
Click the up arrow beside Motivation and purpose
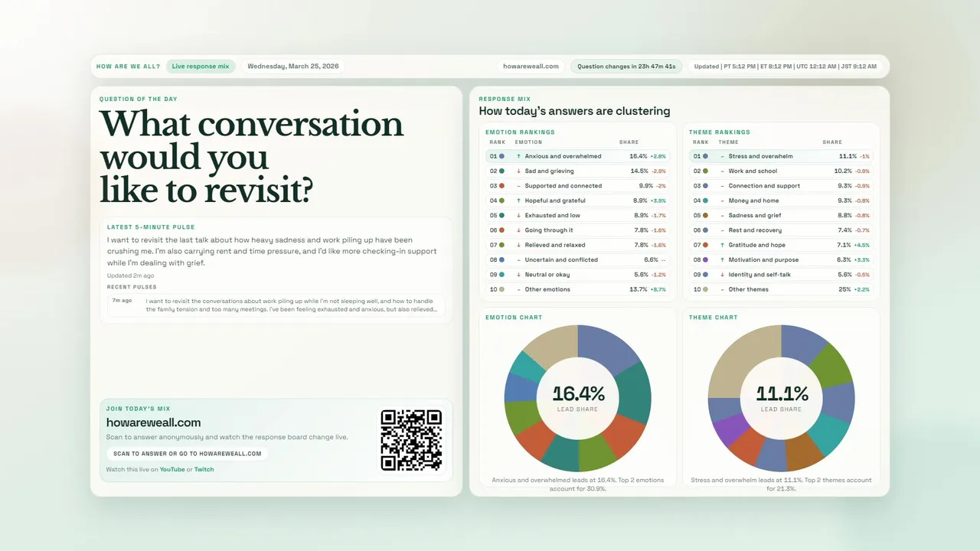point(723,259)
